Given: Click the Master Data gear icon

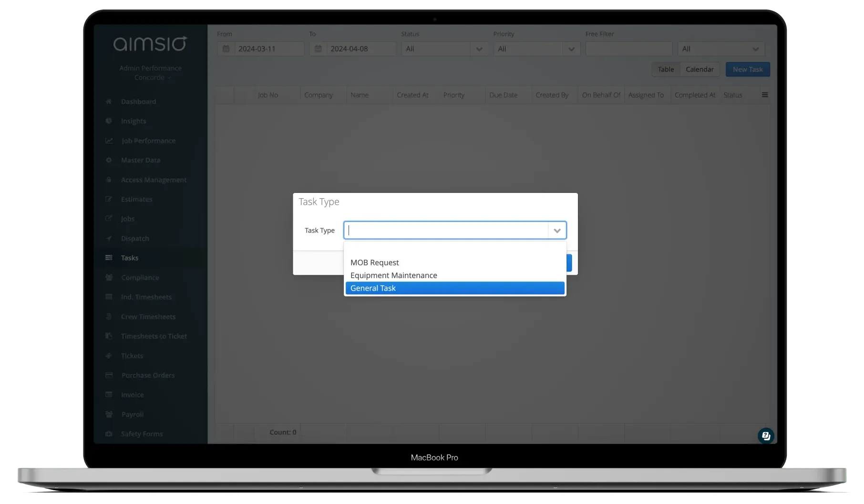Looking at the screenshot, I should coord(109,160).
